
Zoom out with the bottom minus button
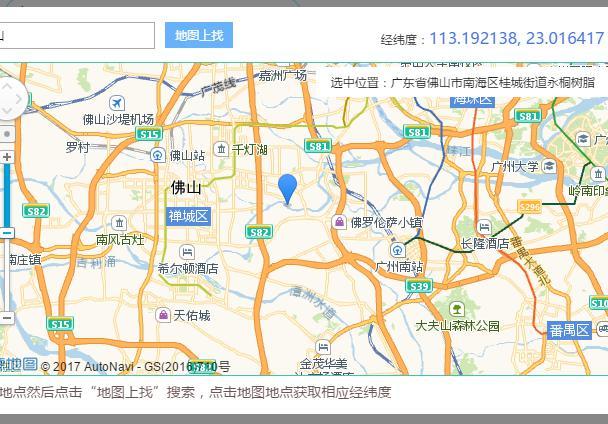(x=7, y=318)
